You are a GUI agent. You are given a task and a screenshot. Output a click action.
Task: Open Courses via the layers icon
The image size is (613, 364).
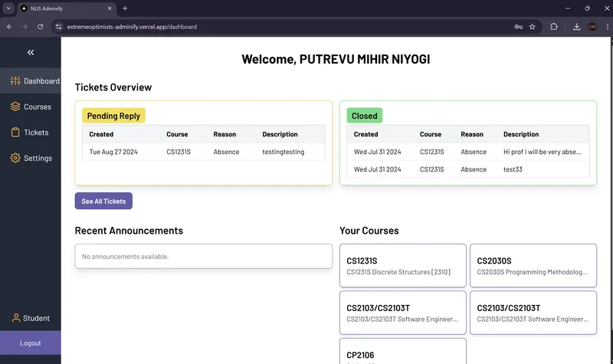[15, 107]
